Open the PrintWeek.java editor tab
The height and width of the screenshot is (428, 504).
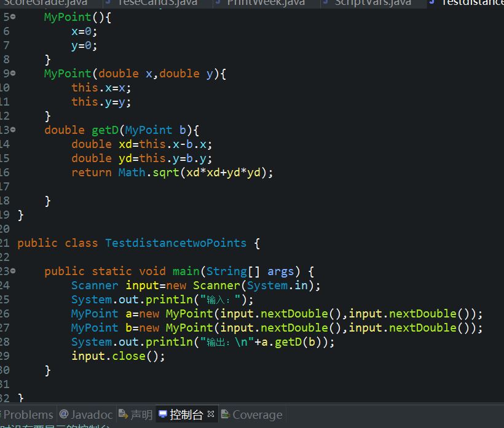(x=266, y=2)
